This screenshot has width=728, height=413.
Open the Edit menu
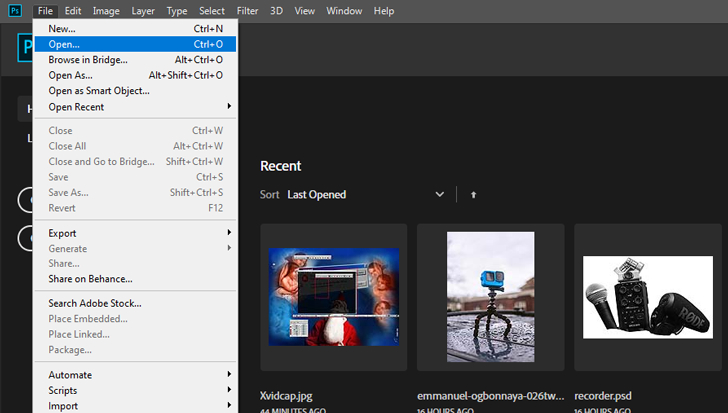click(x=73, y=11)
